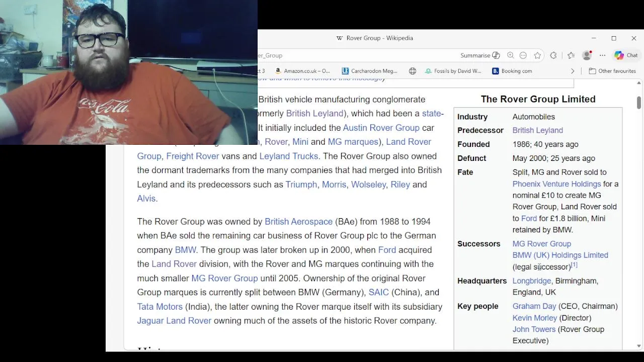Open the Freight Rover link

(x=193, y=156)
